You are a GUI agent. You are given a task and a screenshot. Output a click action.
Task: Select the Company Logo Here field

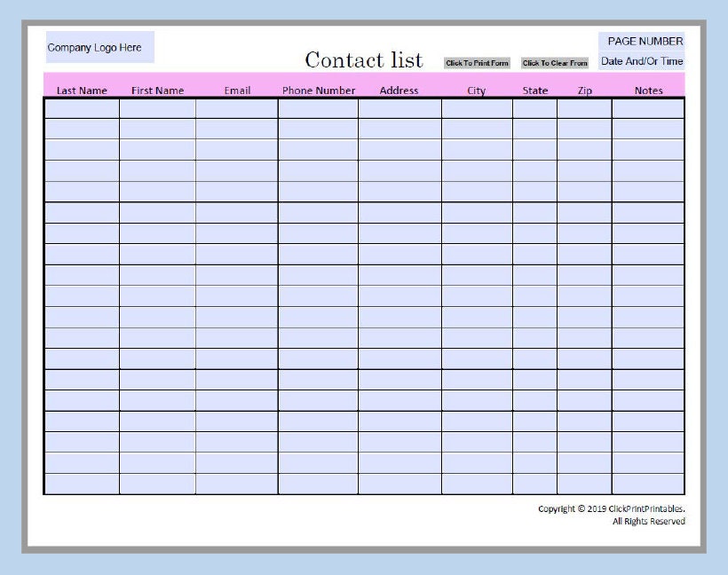coord(99,47)
